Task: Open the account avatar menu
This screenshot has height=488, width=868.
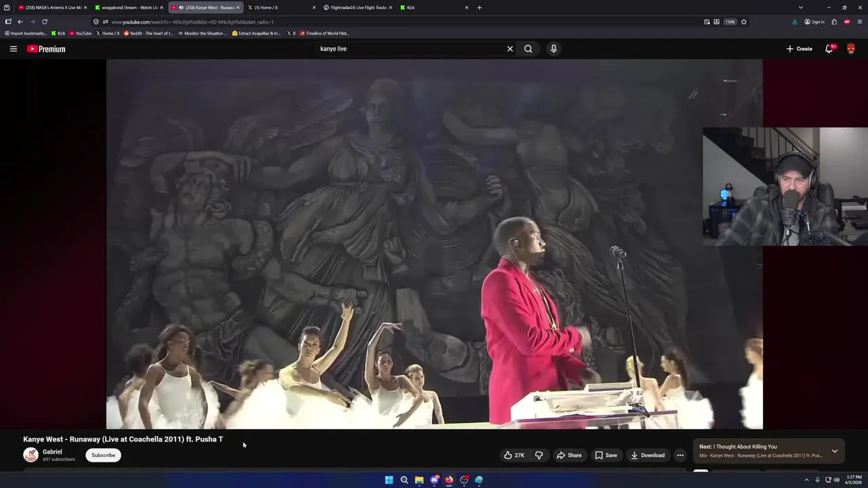Action: click(x=851, y=49)
